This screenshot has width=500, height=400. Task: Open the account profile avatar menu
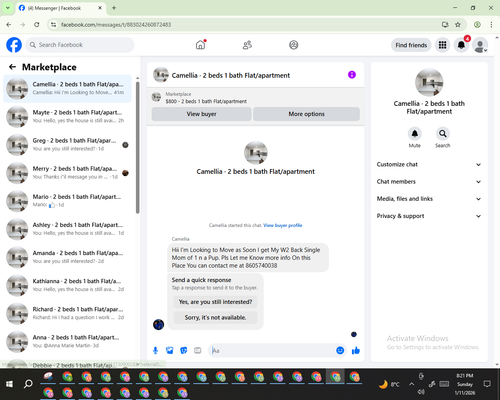pos(480,45)
